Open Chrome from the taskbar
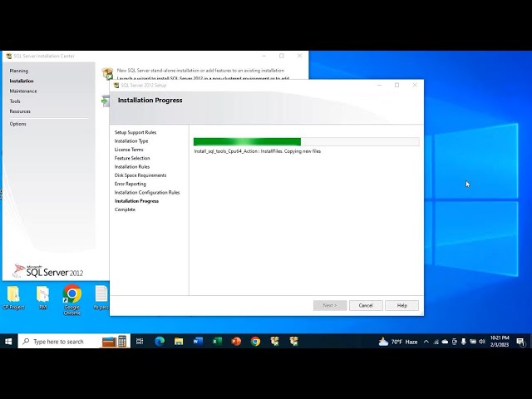 pos(255,342)
